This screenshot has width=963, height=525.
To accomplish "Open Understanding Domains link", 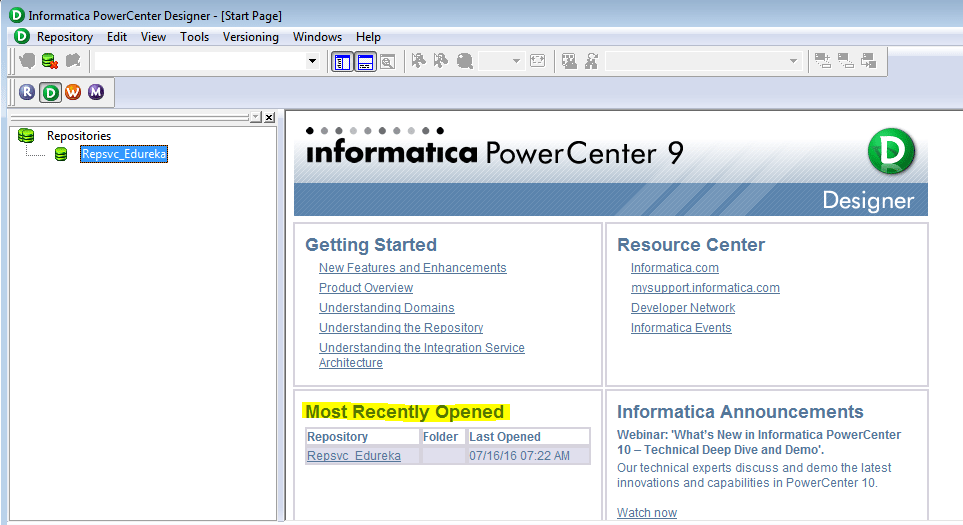I will (x=386, y=308).
